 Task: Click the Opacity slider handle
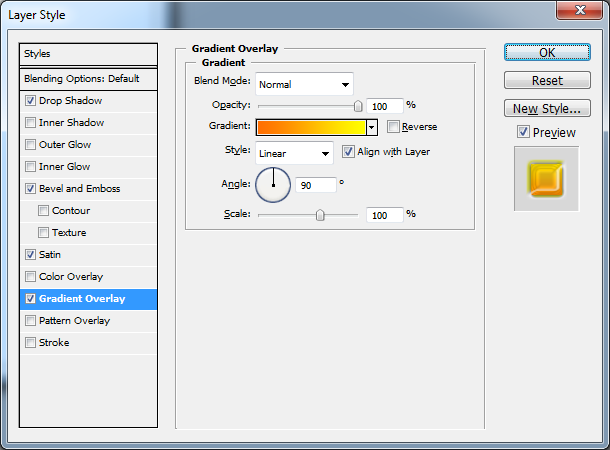[x=358, y=106]
